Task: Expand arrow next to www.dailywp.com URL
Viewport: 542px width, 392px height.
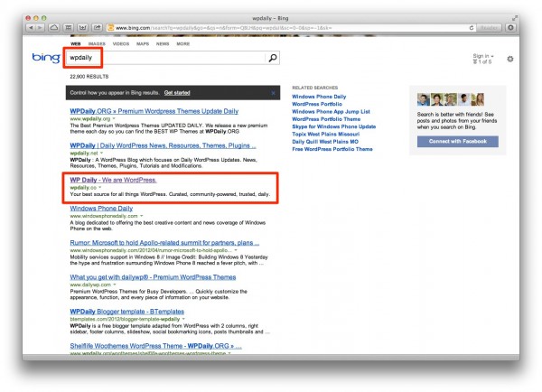Action: click(x=115, y=285)
